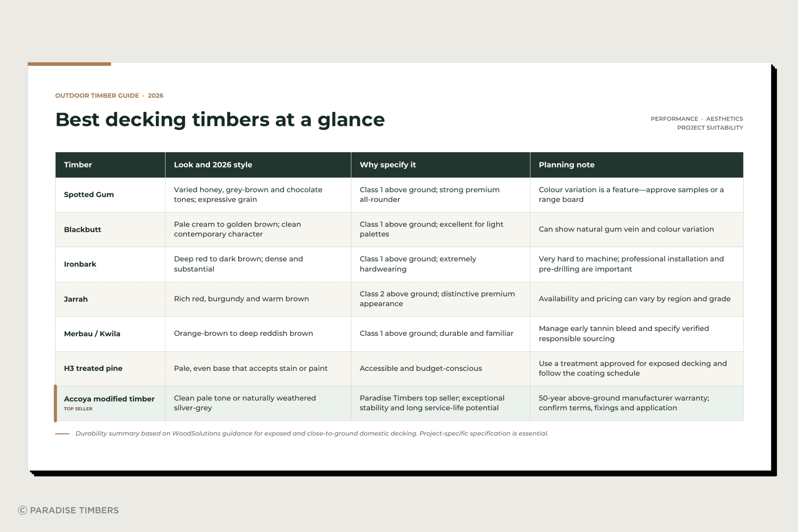Click the copyright symbol beside Paradise Timbers
Viewport: 798px width, 532px height.
click(x=22, y=510)
